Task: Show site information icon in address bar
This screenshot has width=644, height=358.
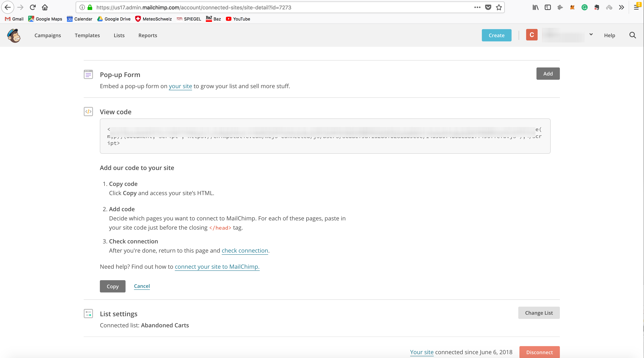Action: (x=82, y=7)
